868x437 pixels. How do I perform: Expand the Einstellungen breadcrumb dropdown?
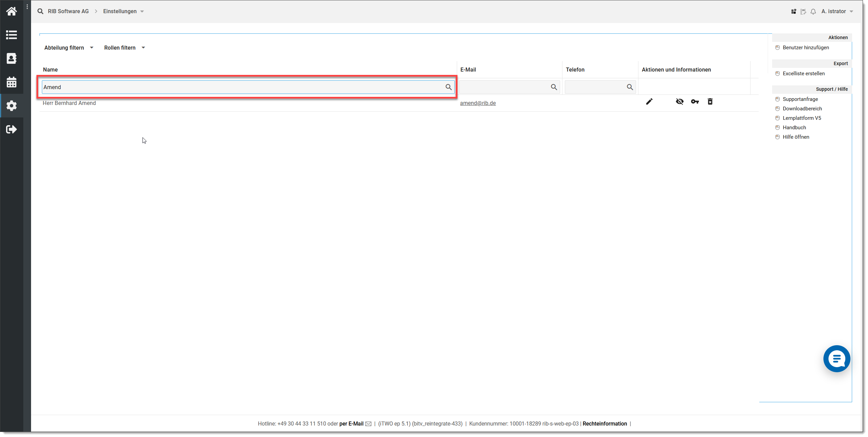141,11
